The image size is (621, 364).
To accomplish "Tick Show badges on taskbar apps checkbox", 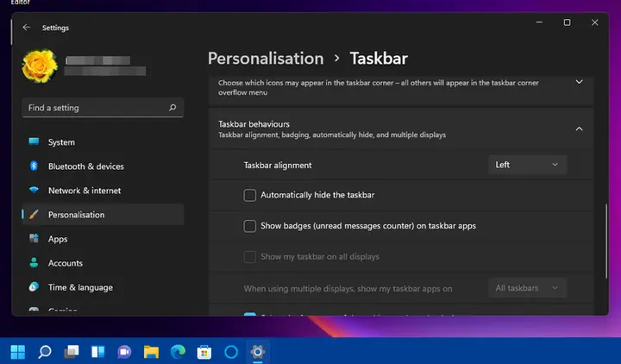I will coord(249,226).
